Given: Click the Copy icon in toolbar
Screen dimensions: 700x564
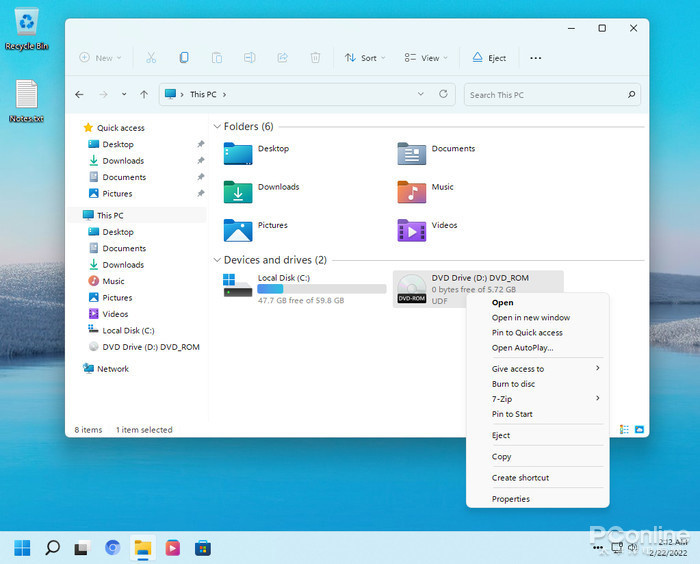Looking at the screenshot, I should click(x=184, y=58).
